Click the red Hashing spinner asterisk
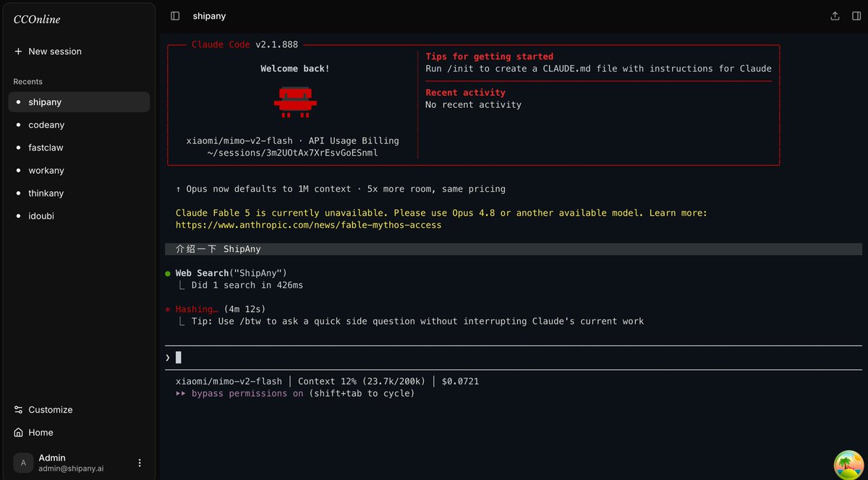The height and width of the screenshot is (480, 868). pos(168,310)
